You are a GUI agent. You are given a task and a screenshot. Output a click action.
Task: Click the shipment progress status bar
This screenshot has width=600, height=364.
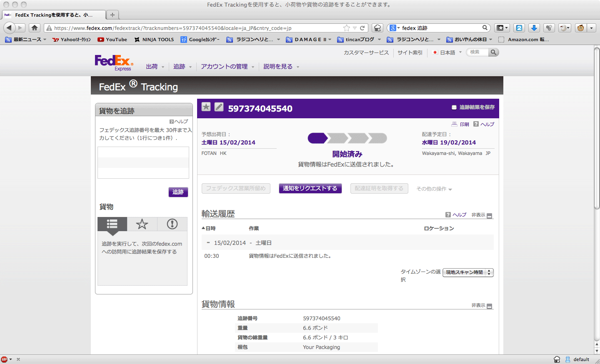pos(347,138)
